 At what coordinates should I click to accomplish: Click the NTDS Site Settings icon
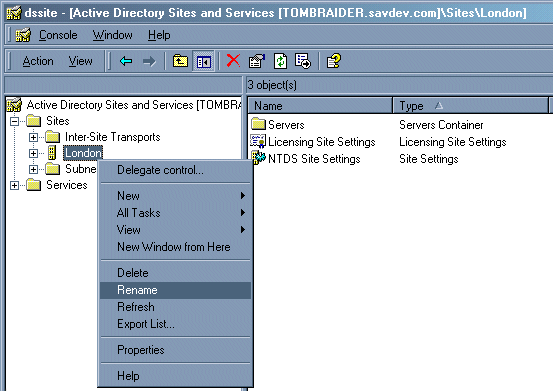pyautogui.click(x=258, y=158)
